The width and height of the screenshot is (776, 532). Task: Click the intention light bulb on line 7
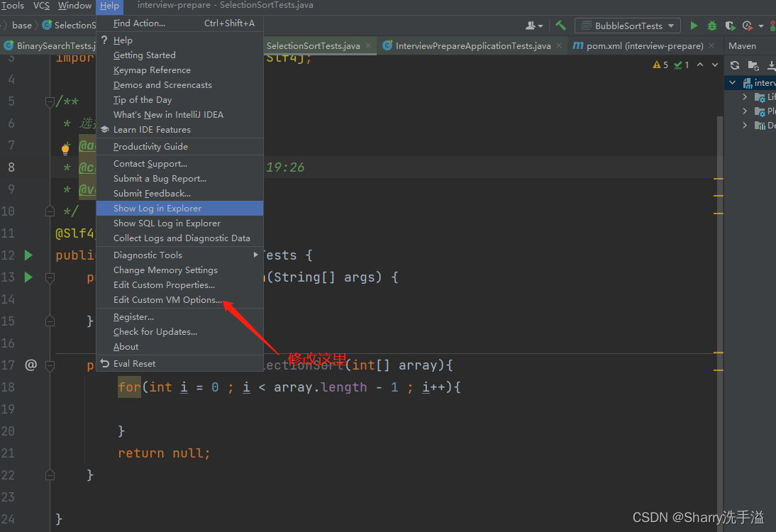(65, 149)
